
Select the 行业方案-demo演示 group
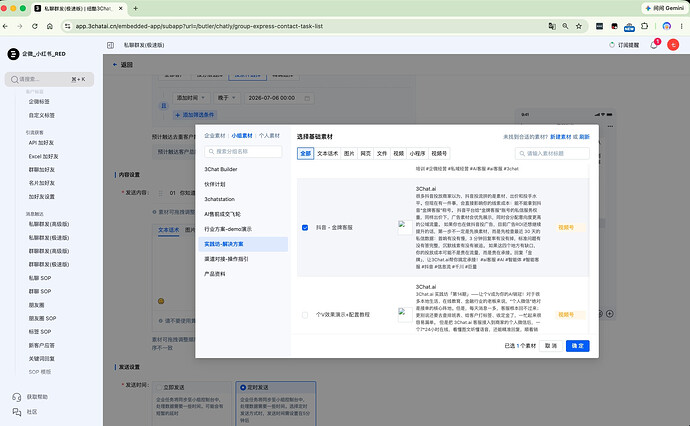click(x=243, y=229)
